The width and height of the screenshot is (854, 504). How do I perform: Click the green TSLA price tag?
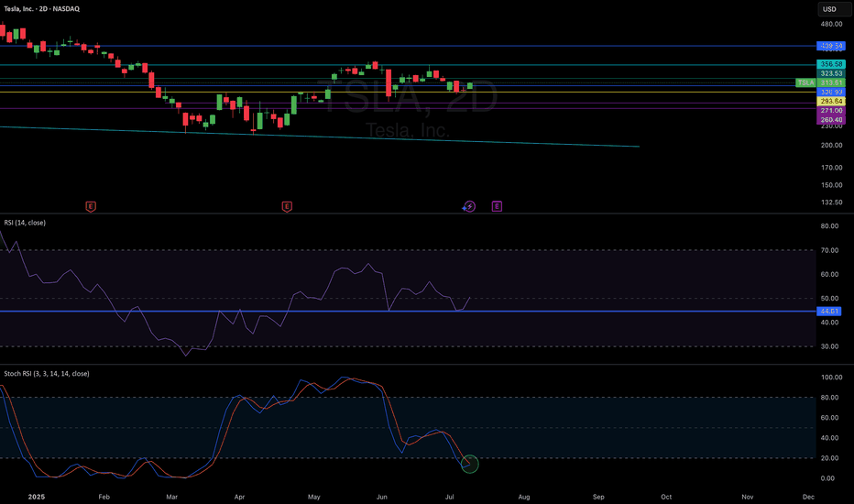coord(805,82)
